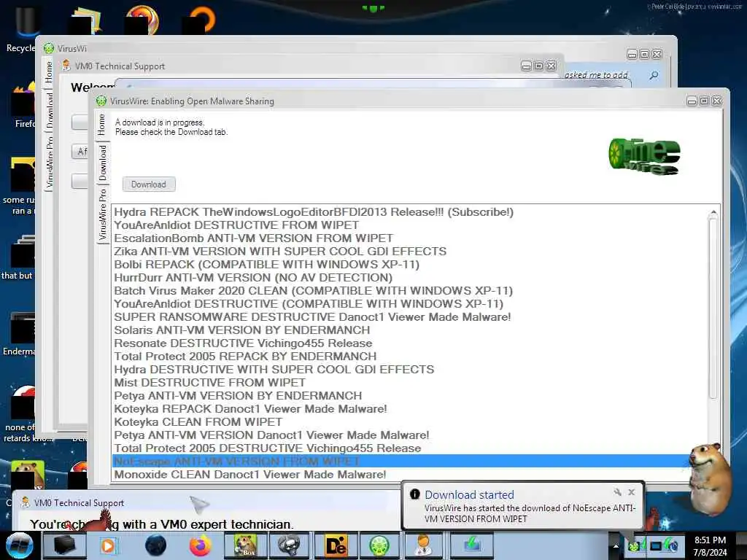Viewport: 747px width, 560px height.
Task: Show hidden system tray icons
Action: click(616, 546)
